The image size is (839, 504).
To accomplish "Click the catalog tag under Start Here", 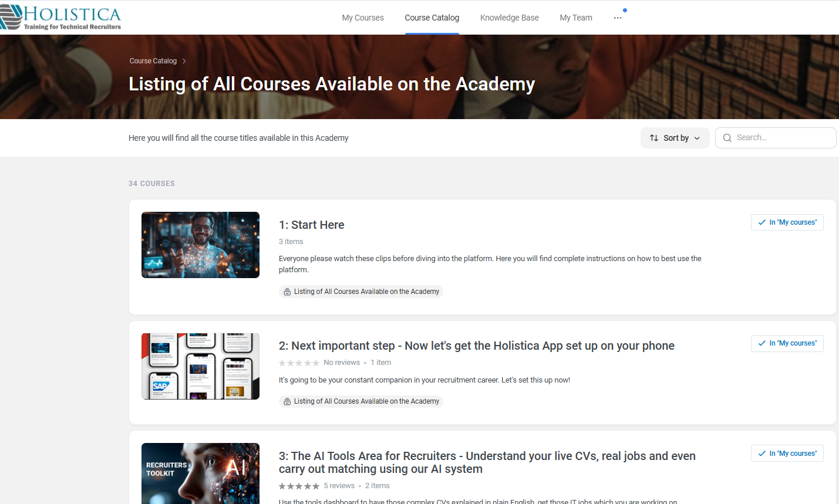I will pyautogui.click(x=361, y=292).
